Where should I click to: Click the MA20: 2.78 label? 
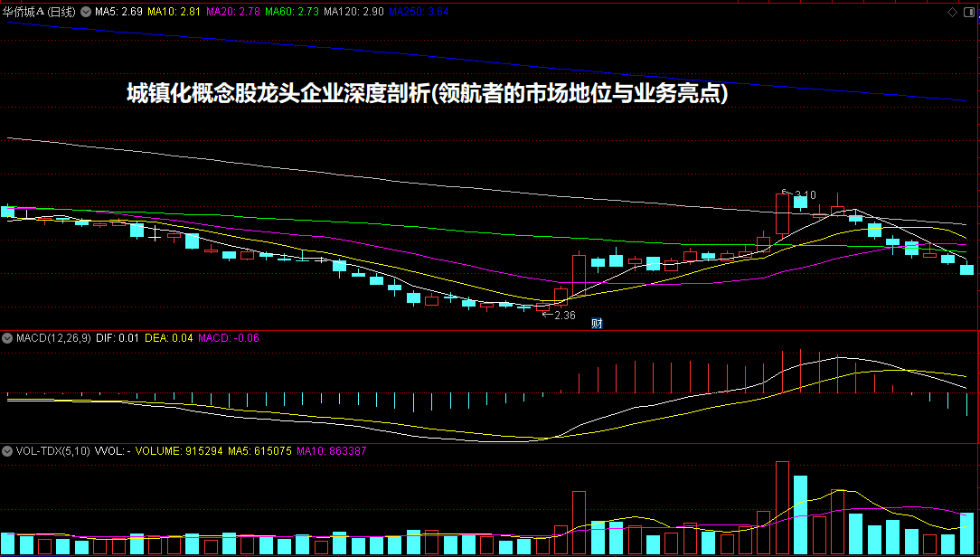point(232,12)
